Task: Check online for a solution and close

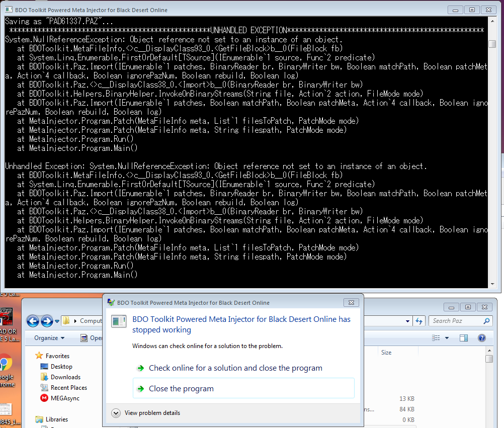Action: pyautogui.click(x=235, y=368)
